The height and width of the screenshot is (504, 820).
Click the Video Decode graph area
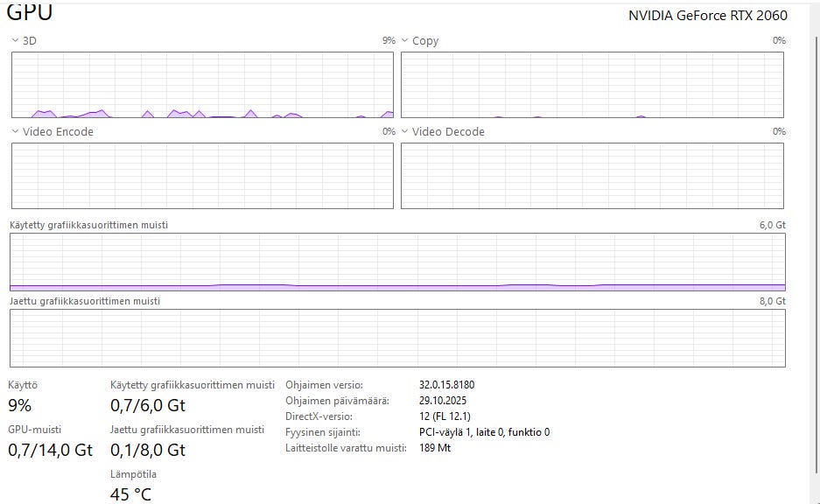[x=592, y=175]
